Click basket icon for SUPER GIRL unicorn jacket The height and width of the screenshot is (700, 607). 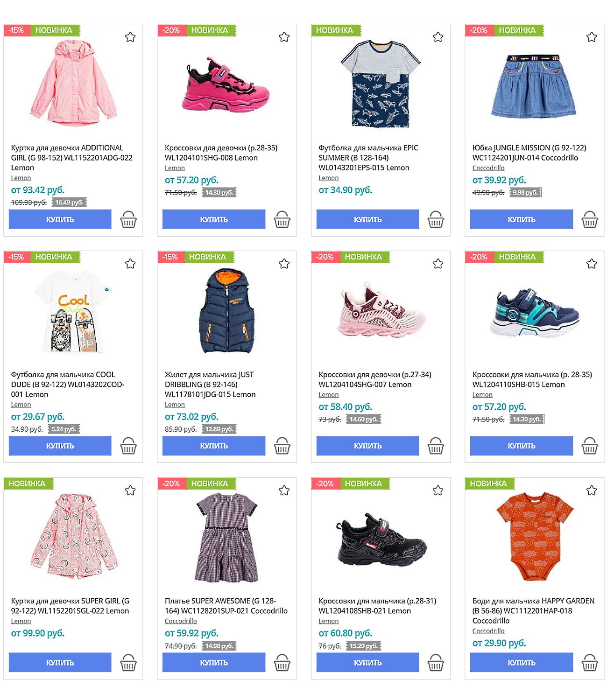point(128,663)
